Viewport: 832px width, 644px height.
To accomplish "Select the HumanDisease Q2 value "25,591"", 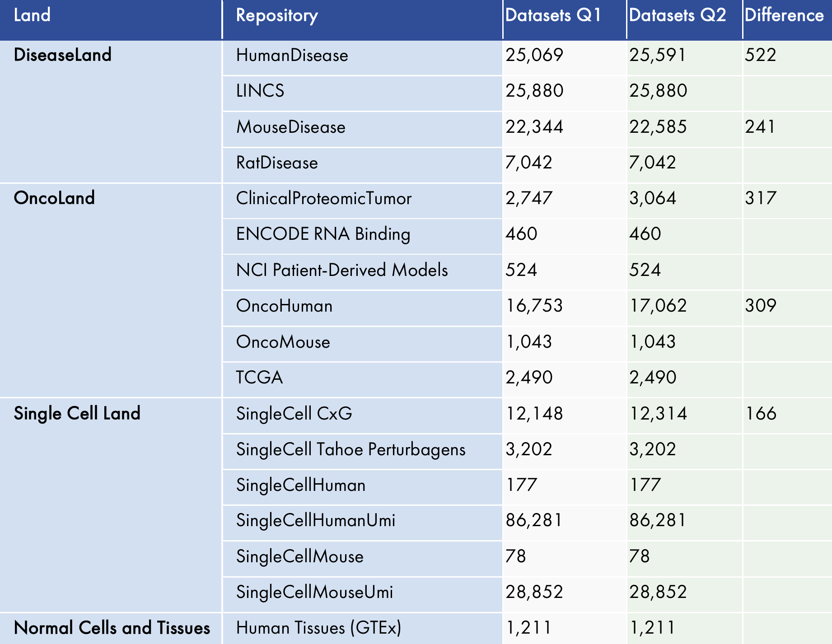I will point(658,56).
